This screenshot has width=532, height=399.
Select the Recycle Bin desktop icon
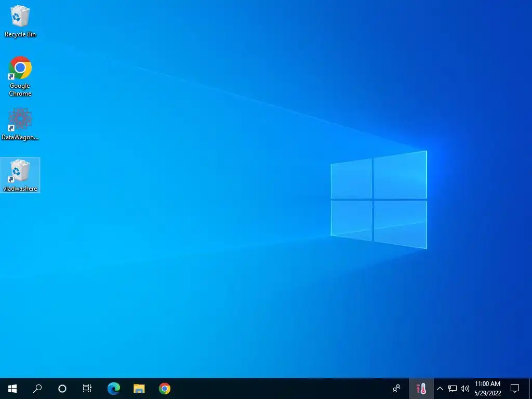click(x=20, y=21)
